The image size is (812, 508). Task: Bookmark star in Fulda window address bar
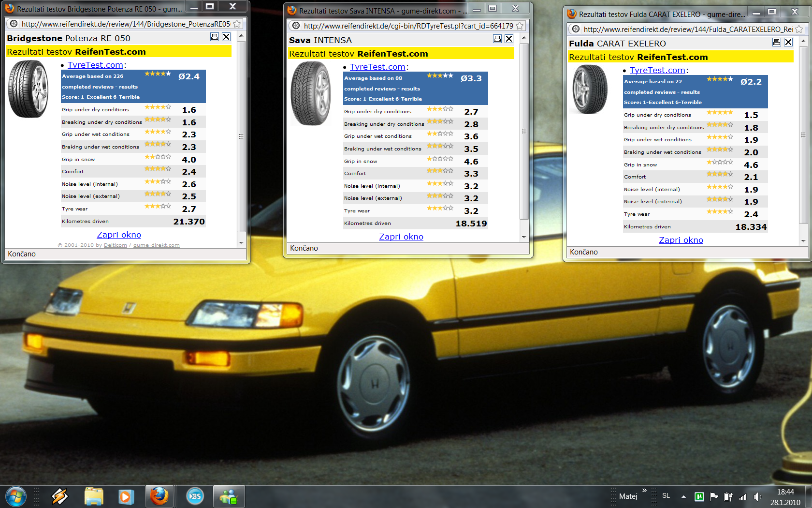point(799,29)
